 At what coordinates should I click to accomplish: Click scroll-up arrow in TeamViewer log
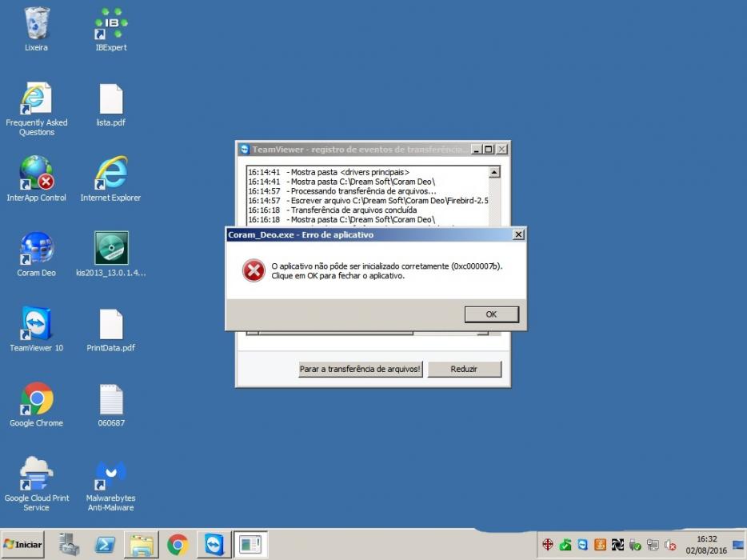click(x=494, y=172)
